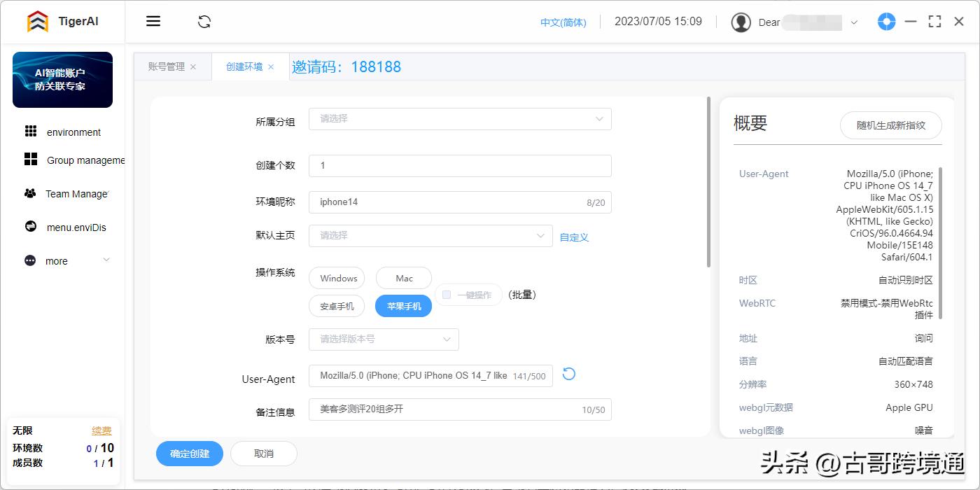Select Windows as the operating system
980x490 pixels.
[337, 278]
